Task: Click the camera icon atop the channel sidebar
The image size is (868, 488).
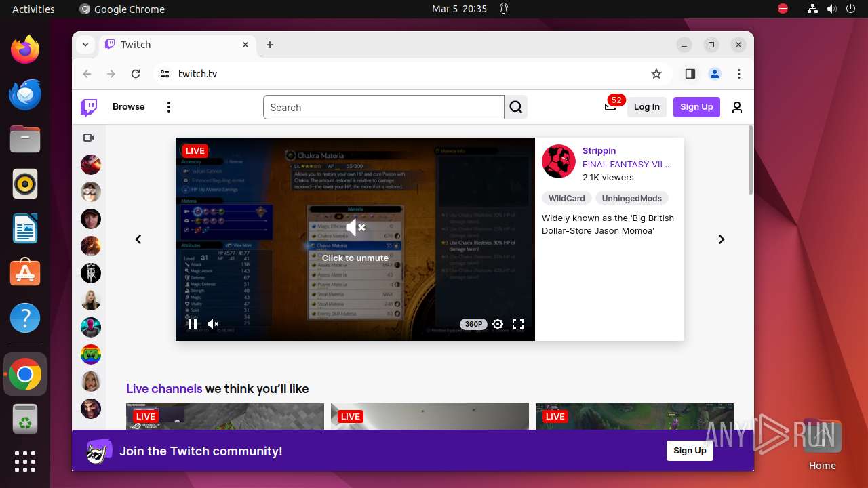Action: click(x=89, y=138)
